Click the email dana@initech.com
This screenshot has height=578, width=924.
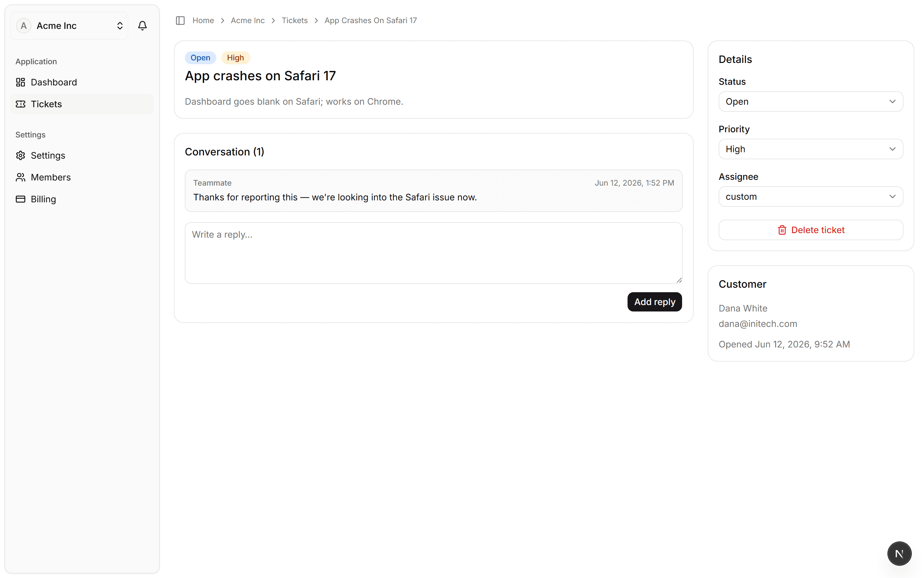tap(757, 324)
